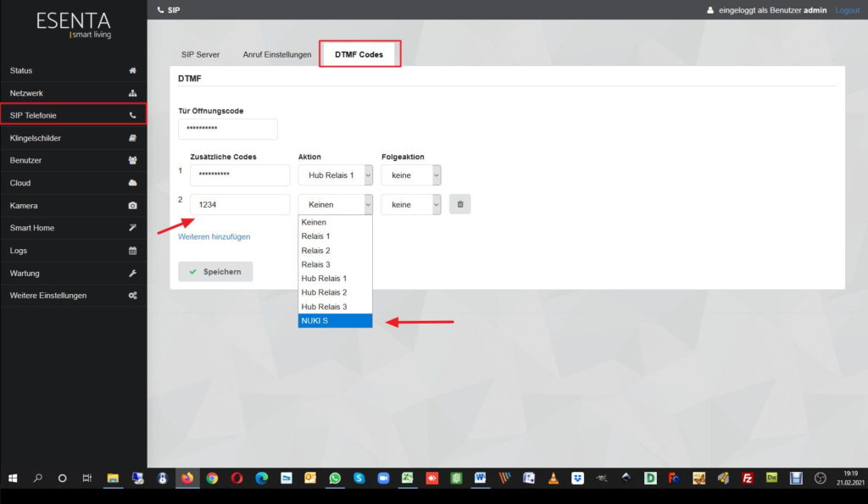Open Microsoft Word in the taskbar
Screen dimensions: 868x504
click(x=480, y=478)
